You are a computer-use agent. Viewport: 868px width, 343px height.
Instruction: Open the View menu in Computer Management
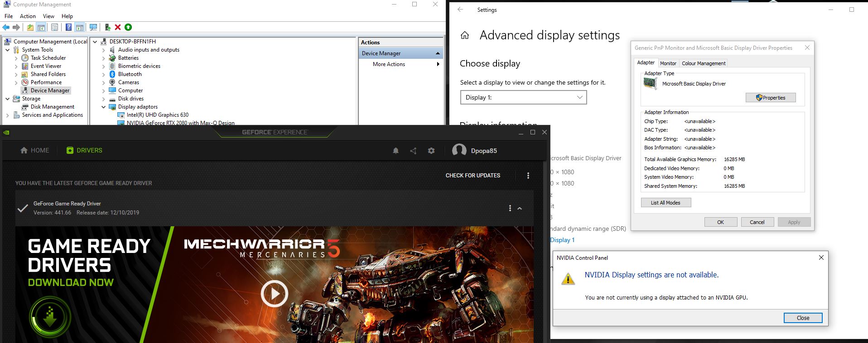pyautogui.click(x=48, y=16)
